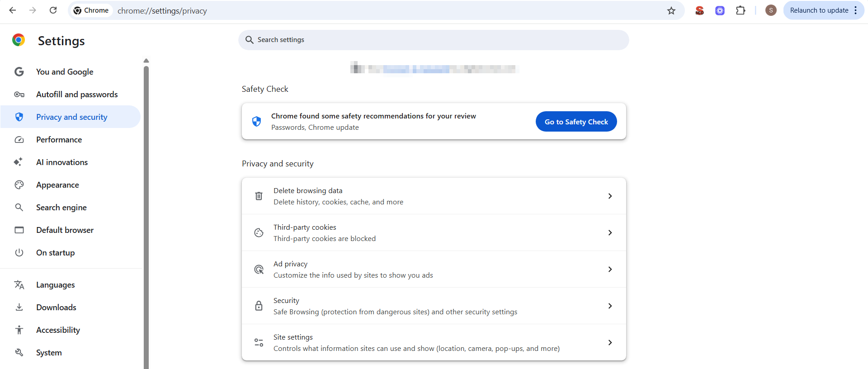Click the Ad privacy target icon
Viewport: 868px width, 369px height.
point(259,270)
